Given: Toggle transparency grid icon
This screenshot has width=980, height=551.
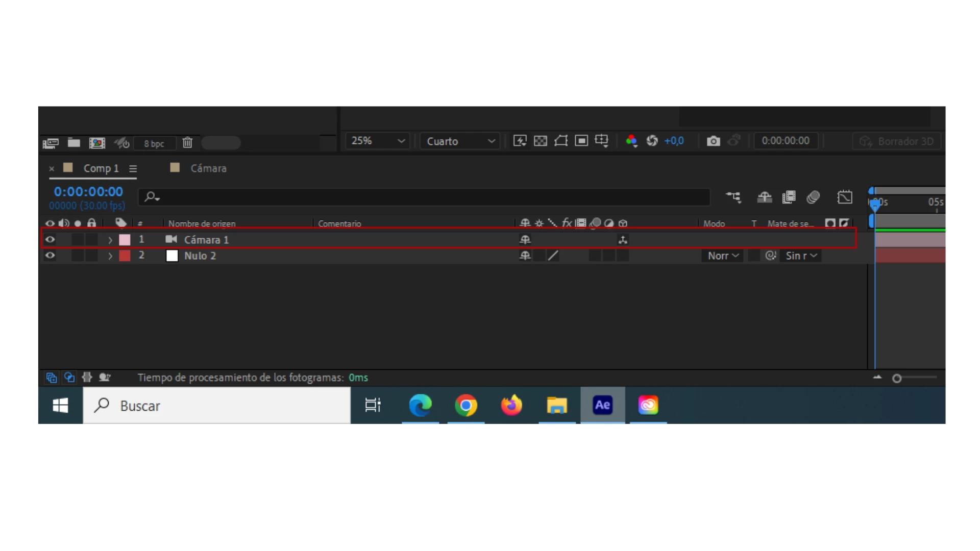Looking at the screenshot, I should coord(540,141).
